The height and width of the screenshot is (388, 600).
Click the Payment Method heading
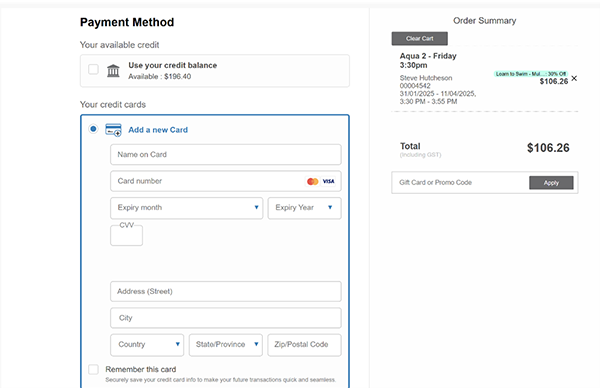coord(127,22)
